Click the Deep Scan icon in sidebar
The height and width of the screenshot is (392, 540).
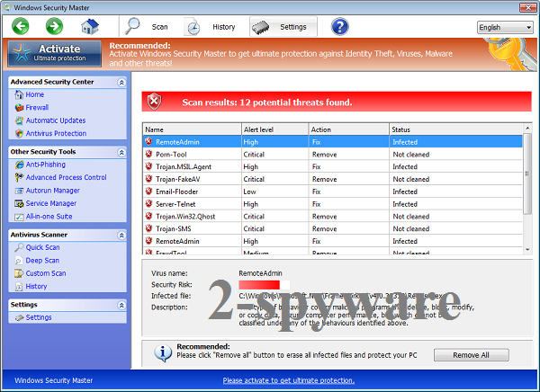click(19, 261)
